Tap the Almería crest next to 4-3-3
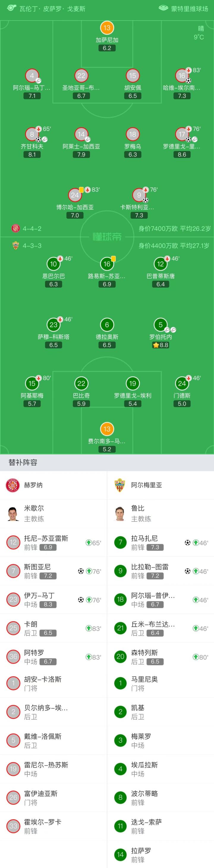 tap(16, 246)
